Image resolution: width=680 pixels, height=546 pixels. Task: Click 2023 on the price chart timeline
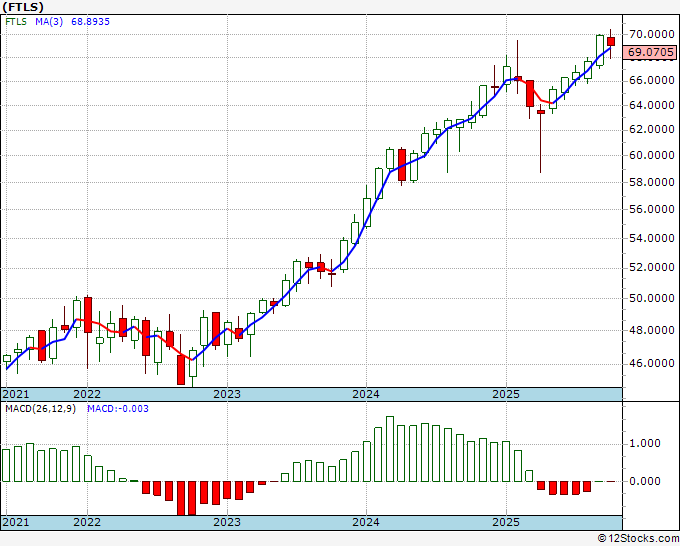pos(227,394)
